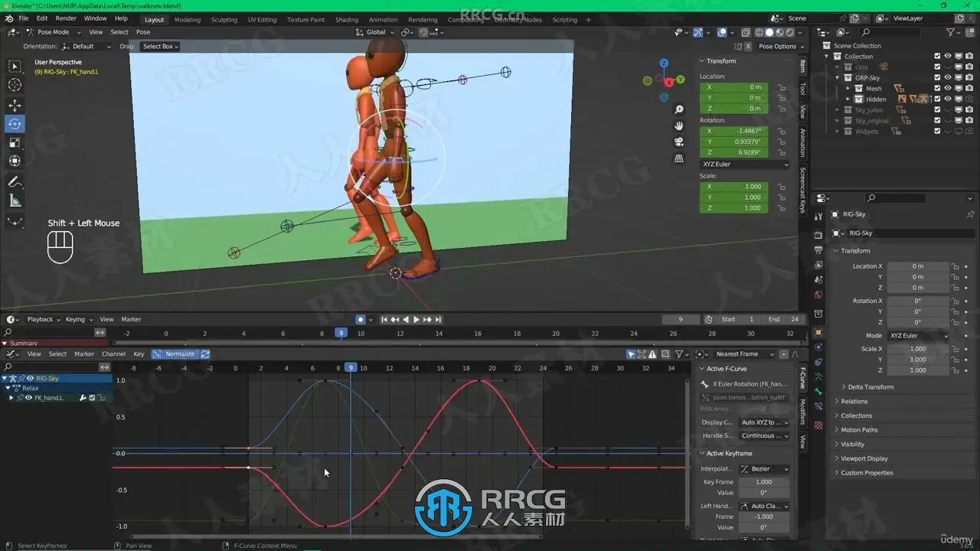Select the Annotate pencil tool
This screenshot has height=551, width=980.
(x=15, y=182)
